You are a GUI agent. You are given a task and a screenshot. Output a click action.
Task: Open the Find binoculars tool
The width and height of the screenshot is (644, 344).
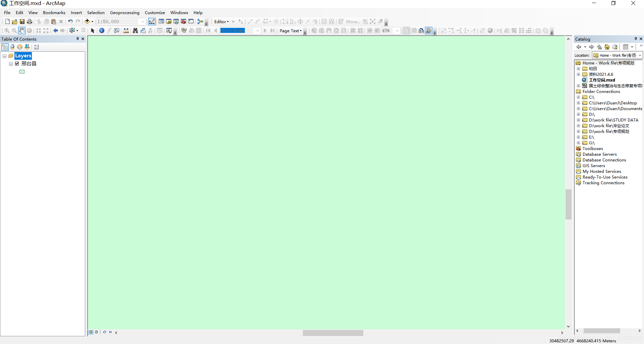(135, 31)
